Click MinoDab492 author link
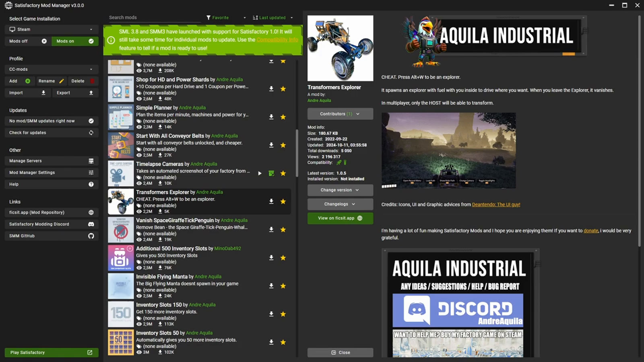This screenshot has height=362, width=644. 227,249
